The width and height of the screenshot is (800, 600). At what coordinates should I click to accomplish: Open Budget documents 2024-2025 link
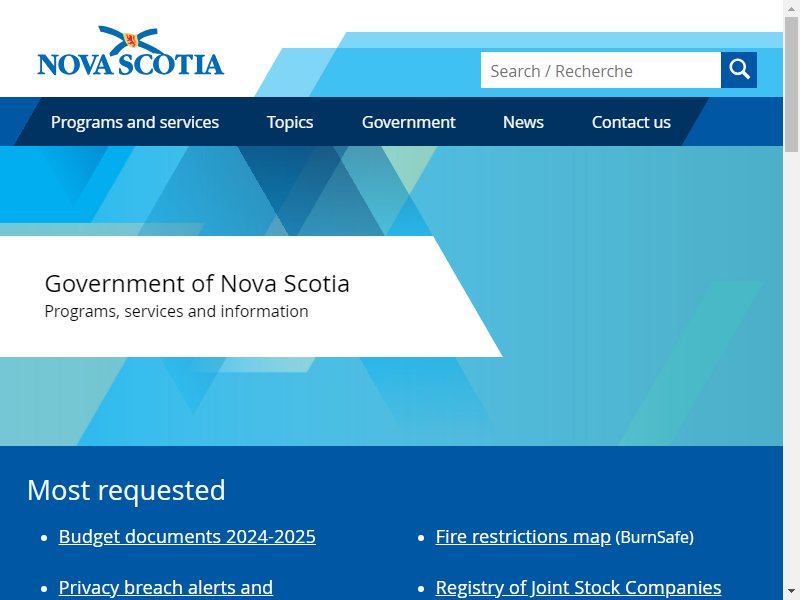pos(187,537)
